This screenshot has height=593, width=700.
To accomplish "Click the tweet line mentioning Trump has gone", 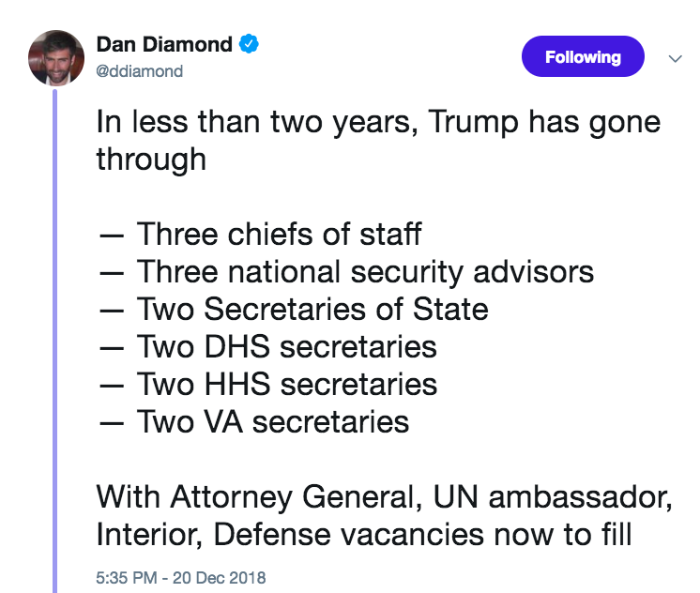I will pyautogui.click(x=378, y=122).
